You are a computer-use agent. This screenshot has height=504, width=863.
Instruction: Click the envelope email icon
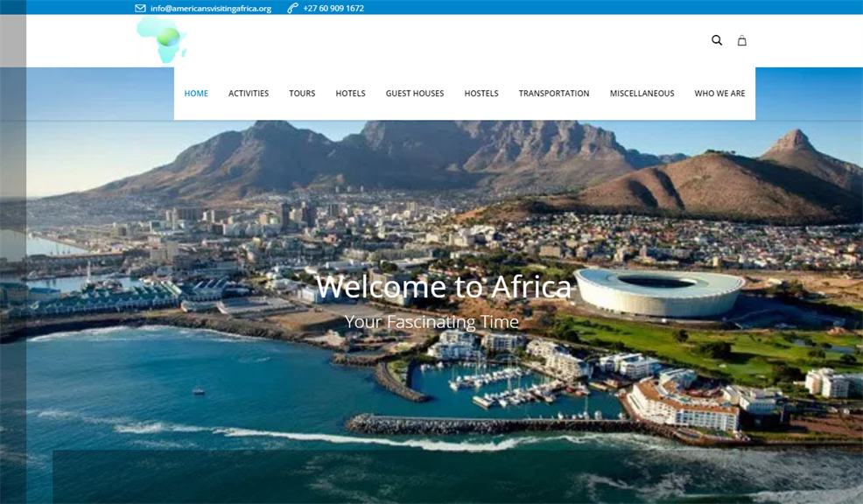(x=140, y=8)
